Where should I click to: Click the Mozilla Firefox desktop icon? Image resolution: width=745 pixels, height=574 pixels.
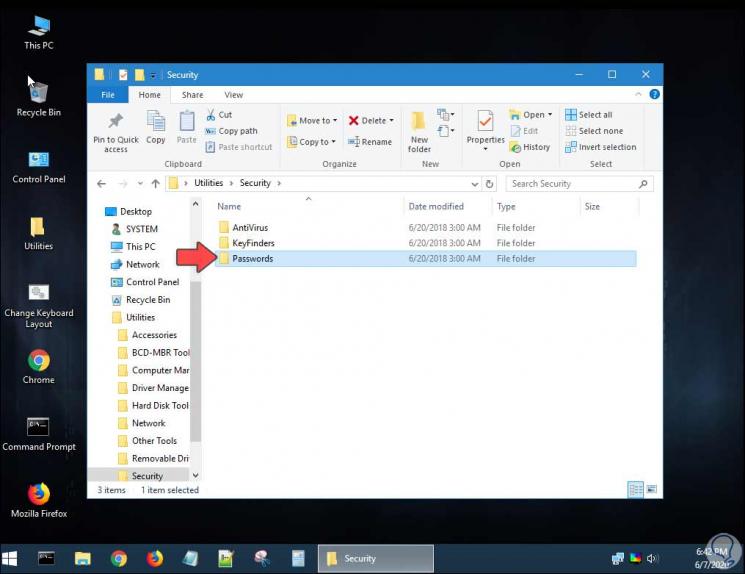pos(38,501)
